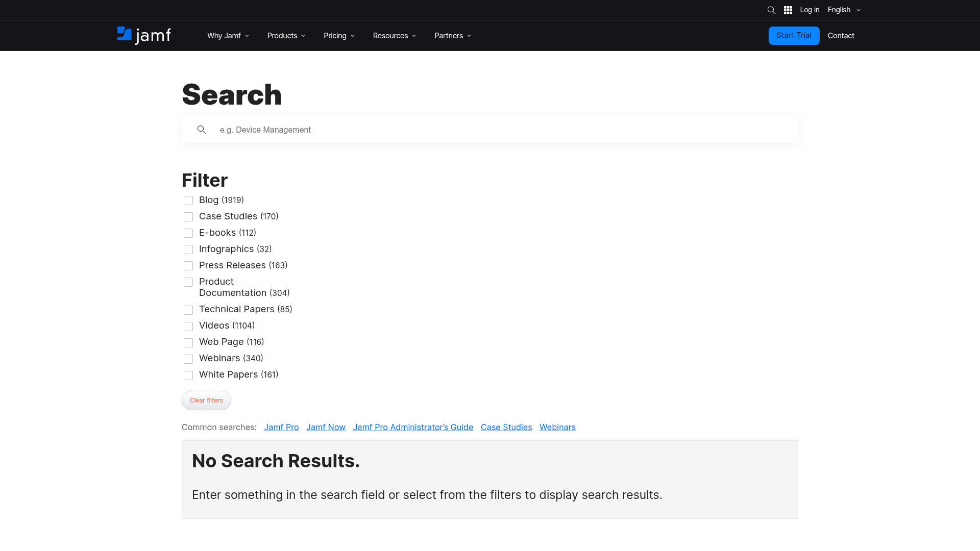Viewport: 980px width, 551px height.
Task: Click the White Papers (161) label
Action: (239, 374)
